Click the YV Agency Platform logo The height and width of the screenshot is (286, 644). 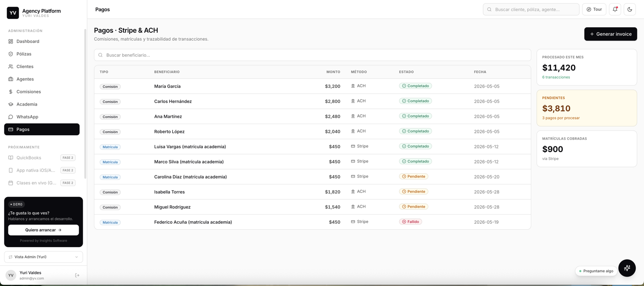point(13,13)
